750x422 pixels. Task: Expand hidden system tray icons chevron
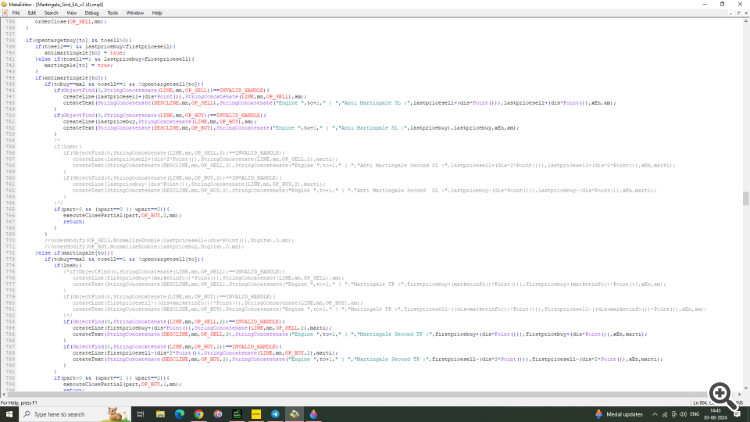655,414
